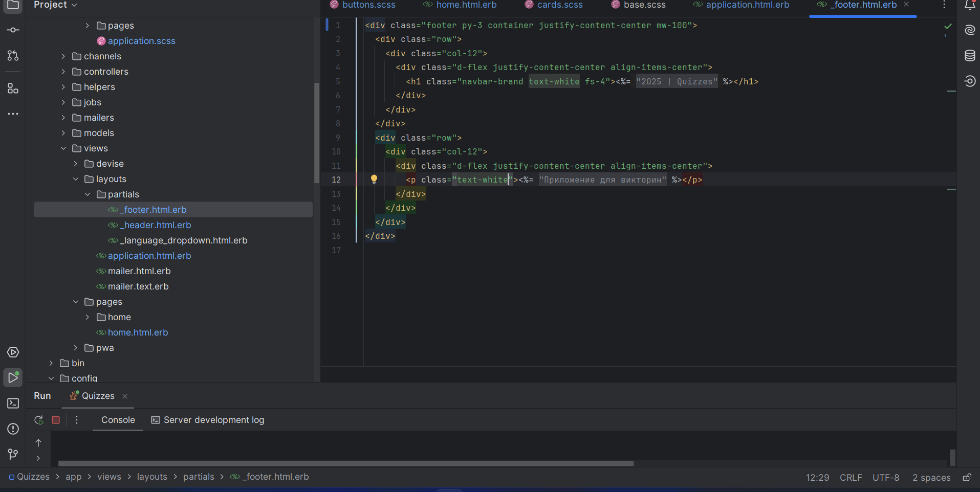Open the Database tool window icon
The width and height of the screenshot is (980, 492).
point(970,56)
